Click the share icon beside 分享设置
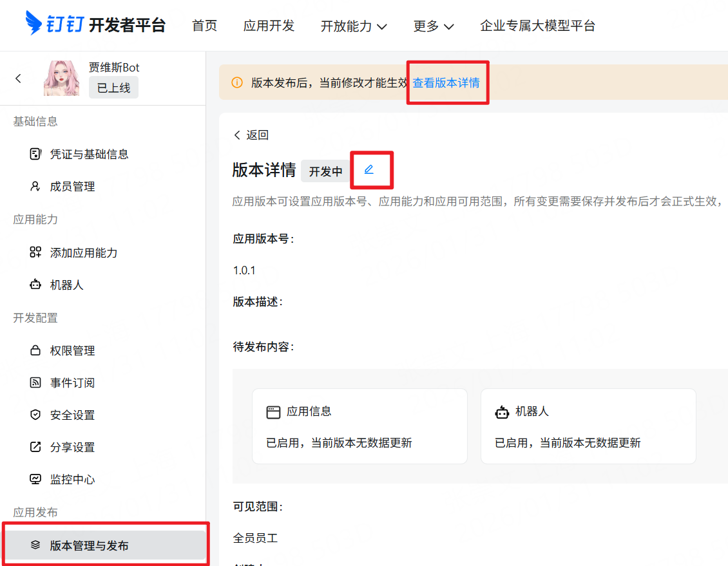Screen dimensions: 728x566 click(x=35, y=448)
